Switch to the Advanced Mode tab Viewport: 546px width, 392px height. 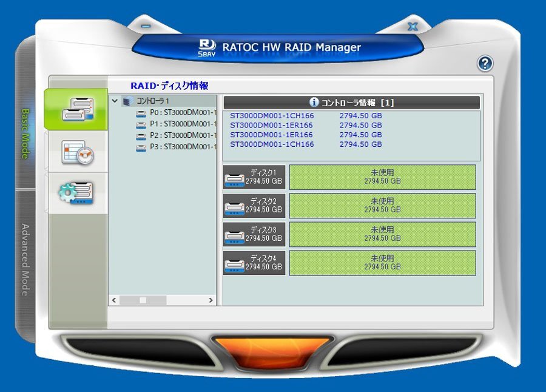25,260
